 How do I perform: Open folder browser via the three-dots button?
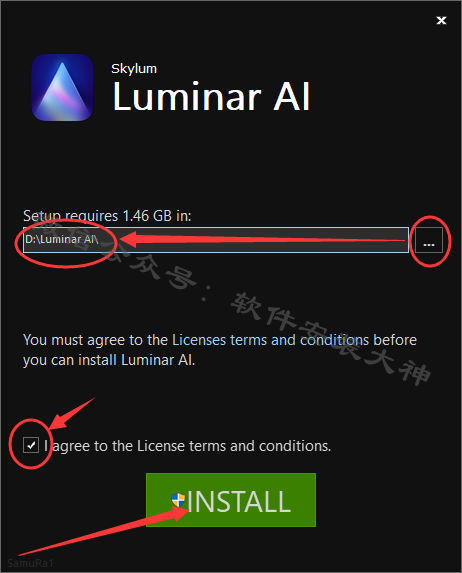(429, 240)
